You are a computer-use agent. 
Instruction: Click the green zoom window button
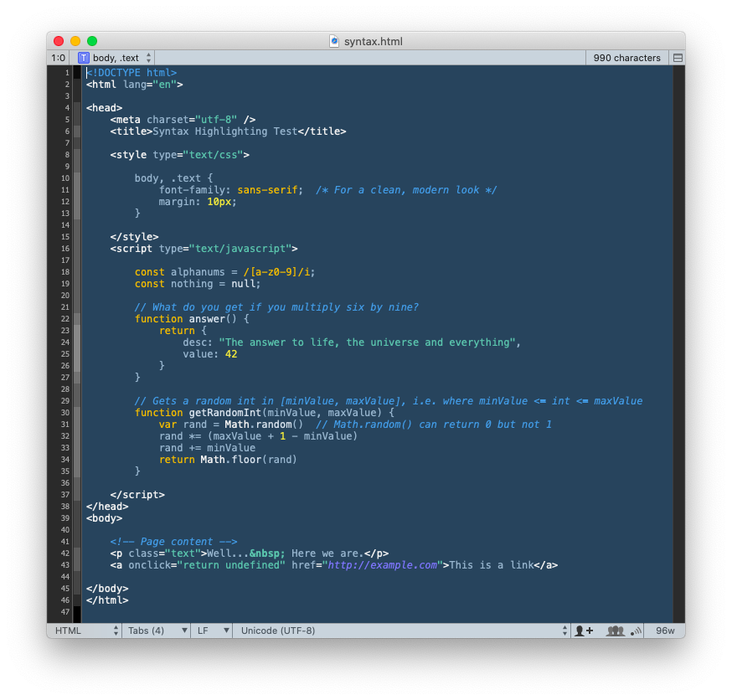pyautogui.click(x=92, y=41)
